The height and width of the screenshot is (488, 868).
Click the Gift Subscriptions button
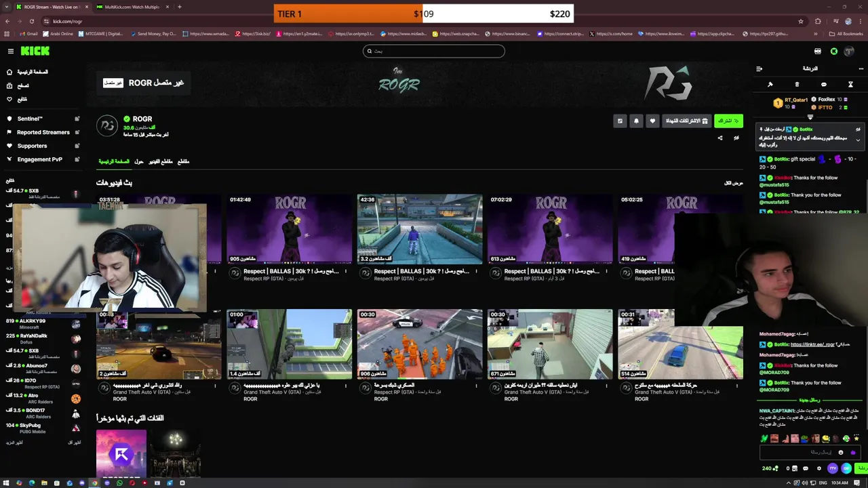click(686, 121)
